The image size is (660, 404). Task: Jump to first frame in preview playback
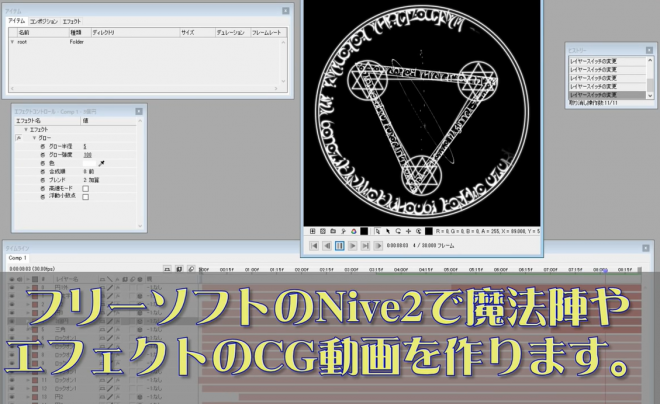click(x=314, y=245)
